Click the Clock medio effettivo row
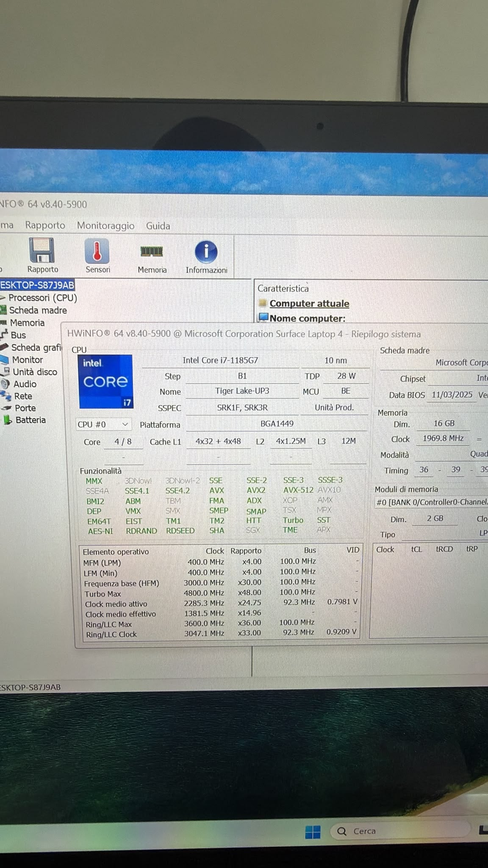This screenshot has width=488, height=868. (221, 614)
